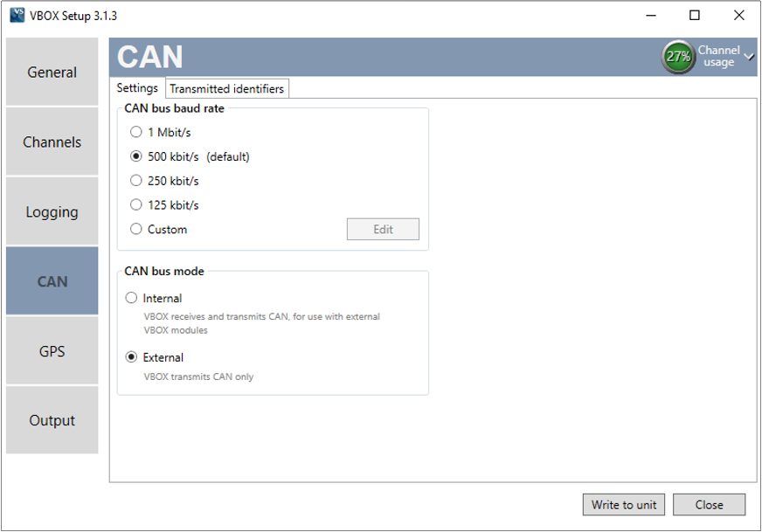Click 'VBOX transmits CAN only' description
This screenshot has height=532, width=762.
point(198,377)
